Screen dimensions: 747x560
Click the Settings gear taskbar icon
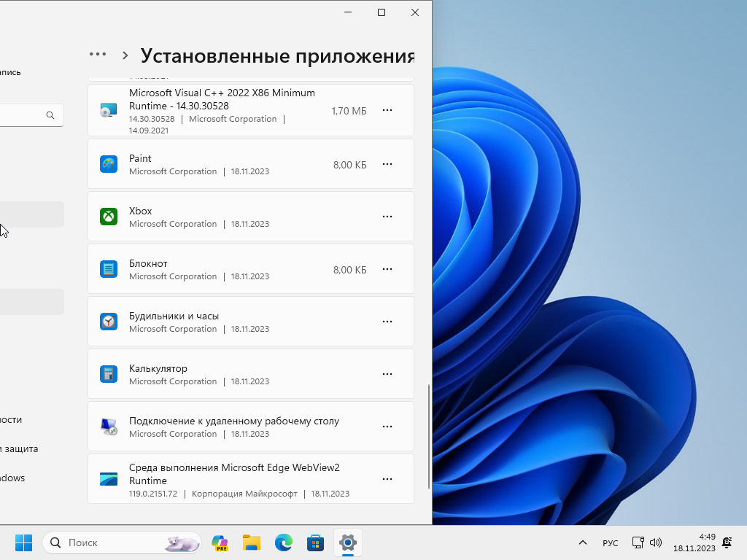click(348, 542)
